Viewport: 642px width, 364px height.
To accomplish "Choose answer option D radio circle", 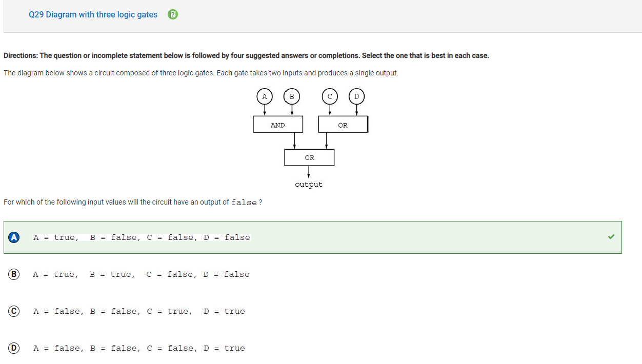I will [x=14, y=348].
